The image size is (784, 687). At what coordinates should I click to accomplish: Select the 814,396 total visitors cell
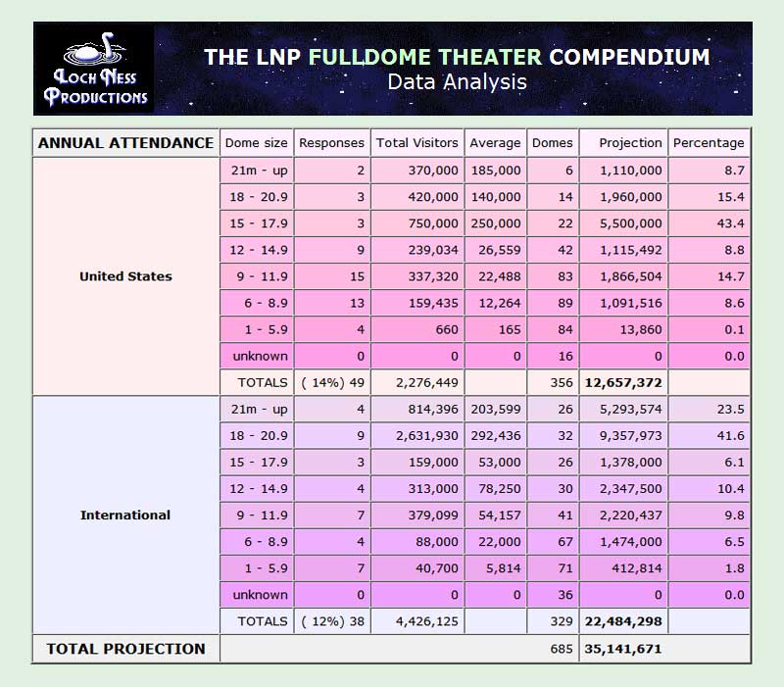(417, 409)
